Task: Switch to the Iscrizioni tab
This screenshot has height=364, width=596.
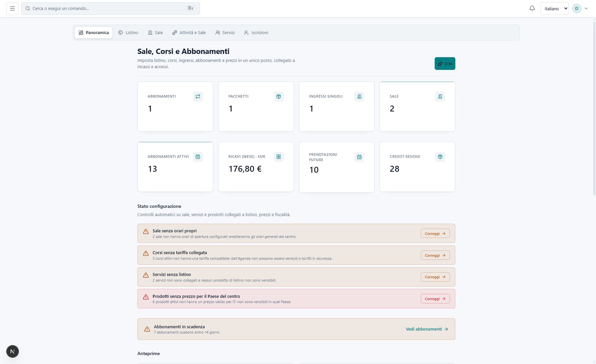Action: pos(256,33)
